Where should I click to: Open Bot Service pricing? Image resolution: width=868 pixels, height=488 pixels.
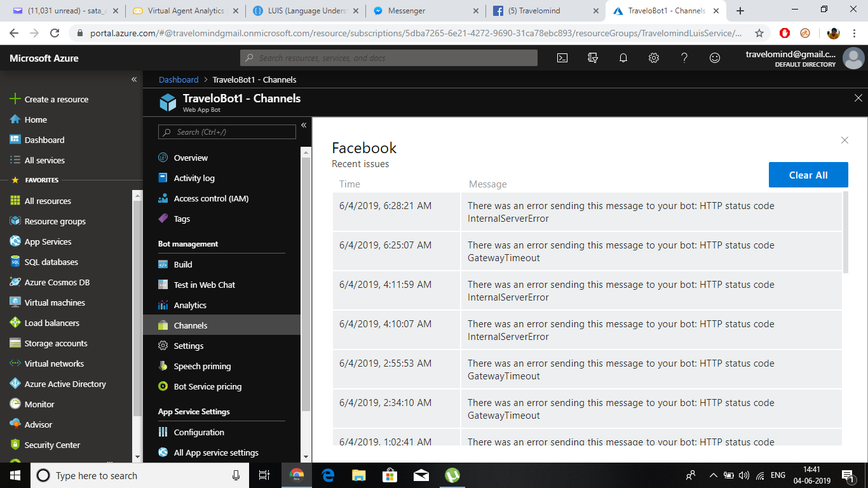[207, 386]
